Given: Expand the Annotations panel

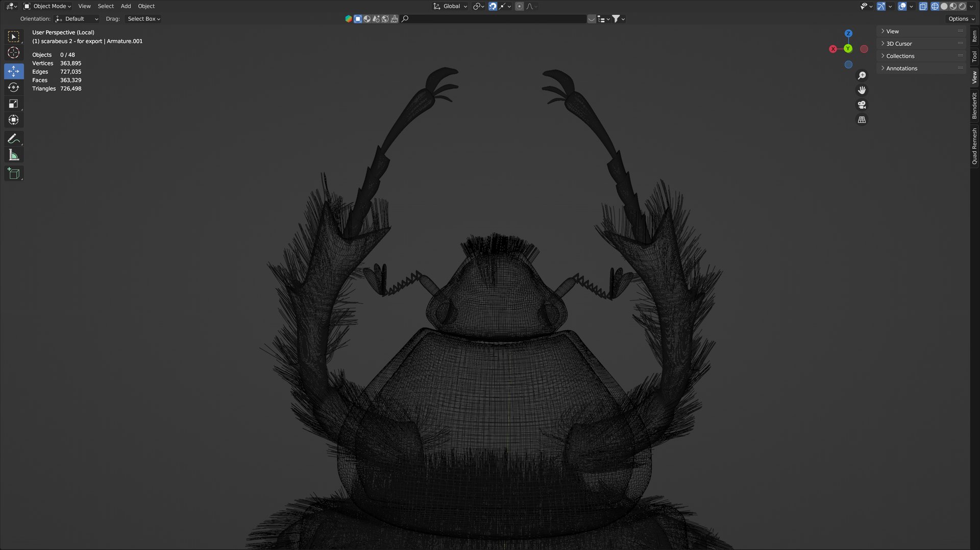Looking at the screenshot, I should [x=922, y=68].
